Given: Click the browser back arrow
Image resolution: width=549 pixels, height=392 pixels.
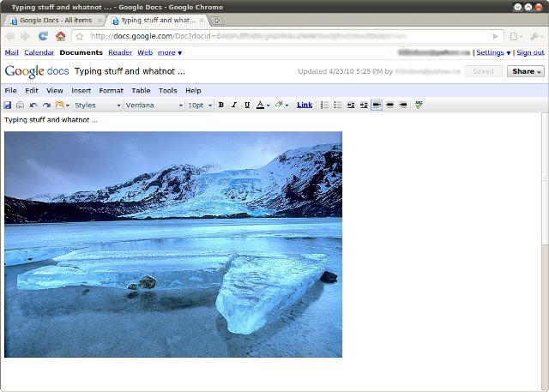Looking at the screenshot, I should coord(10,36).
